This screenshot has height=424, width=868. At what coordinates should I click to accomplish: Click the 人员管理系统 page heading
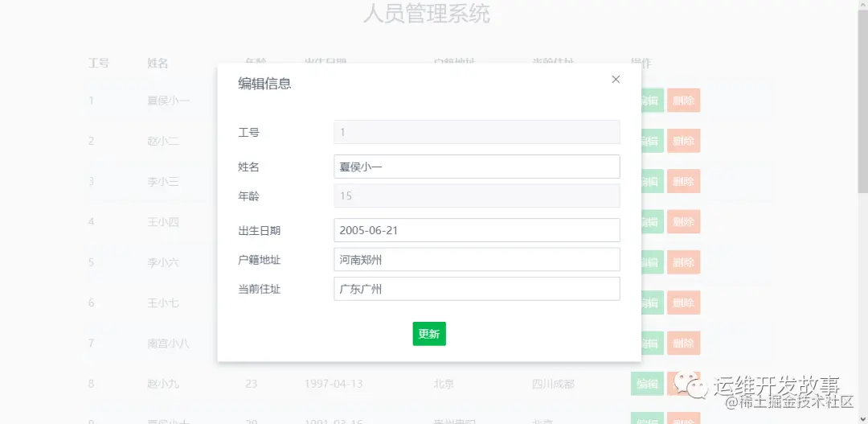point(426,14)
